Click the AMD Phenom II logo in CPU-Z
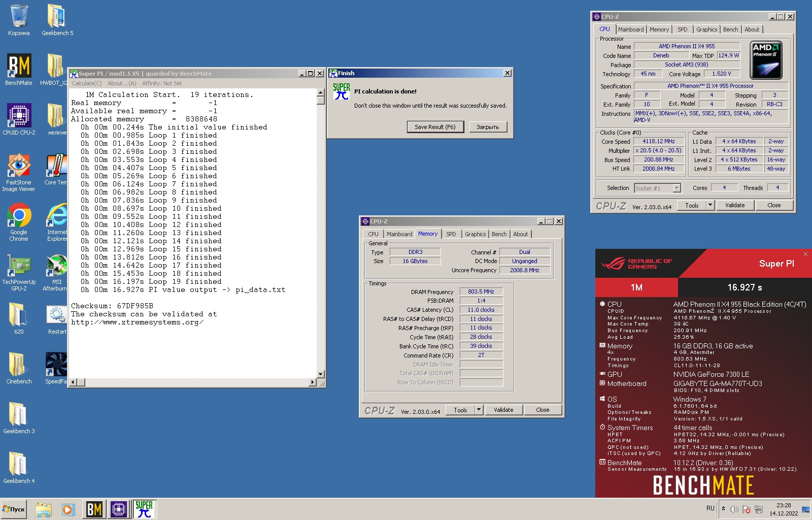This screenshot has height=520, width=812. click(x=766, y=60)
